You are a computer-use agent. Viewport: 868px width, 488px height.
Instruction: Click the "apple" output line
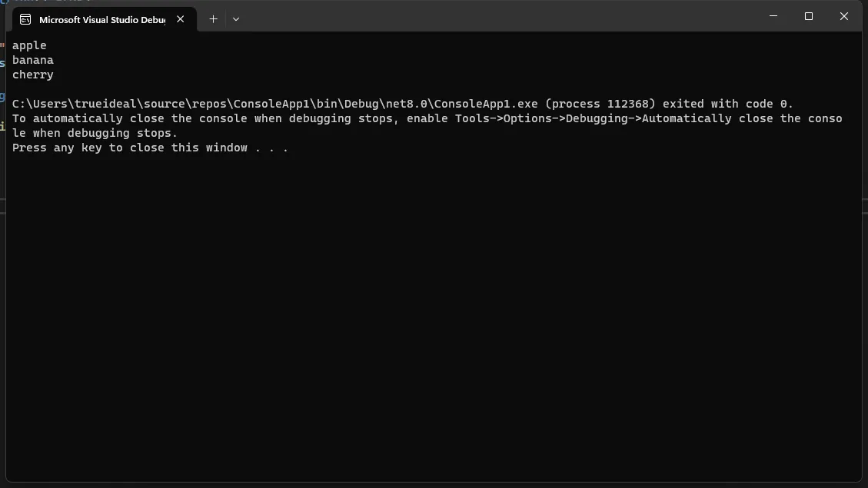coord(29,45)
